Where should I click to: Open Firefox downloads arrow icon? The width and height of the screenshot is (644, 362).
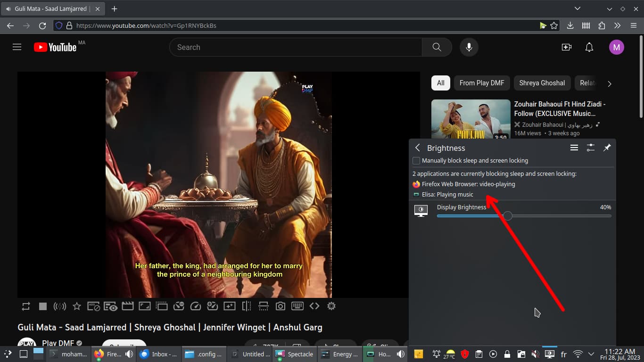(x=570, y=26)
